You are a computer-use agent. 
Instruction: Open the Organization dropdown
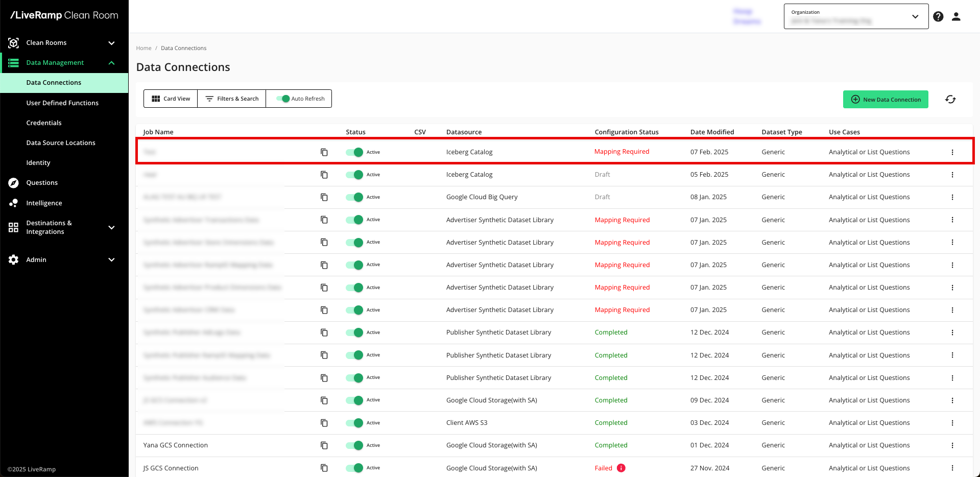(x=856, y=16)
